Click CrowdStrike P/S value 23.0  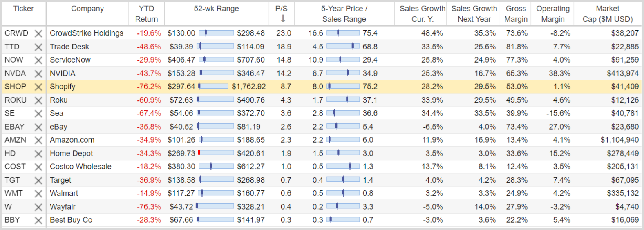[x=284, y=33]
